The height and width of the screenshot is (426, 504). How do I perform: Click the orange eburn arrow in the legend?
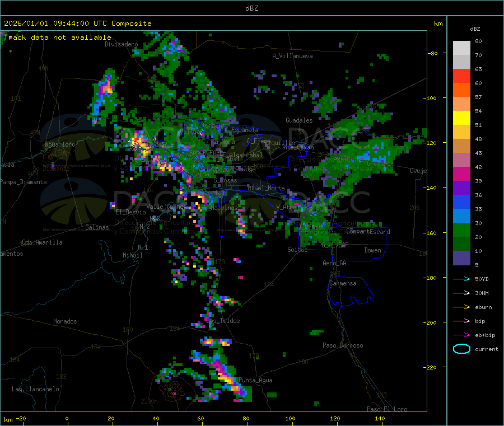click(x=461, y=307)
